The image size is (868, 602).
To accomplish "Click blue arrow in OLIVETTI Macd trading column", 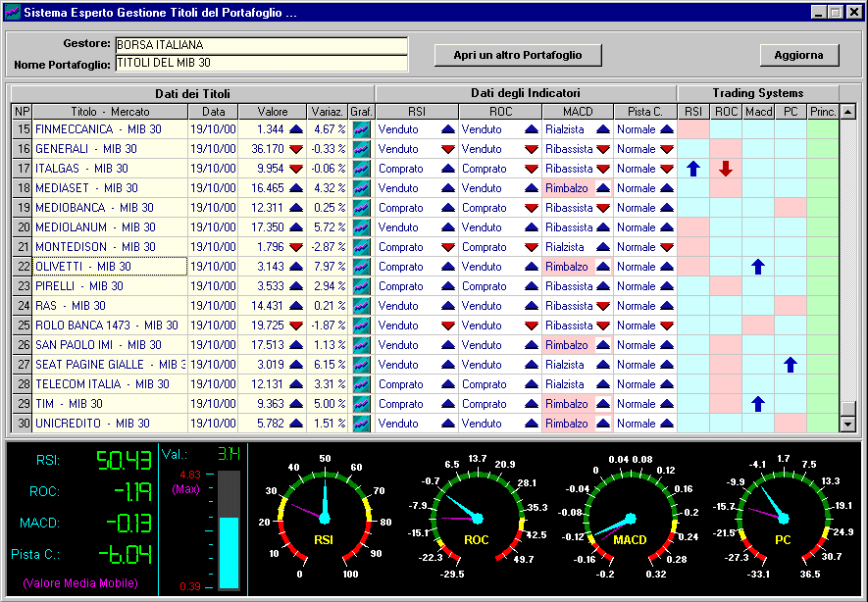I will click(758, 267).
